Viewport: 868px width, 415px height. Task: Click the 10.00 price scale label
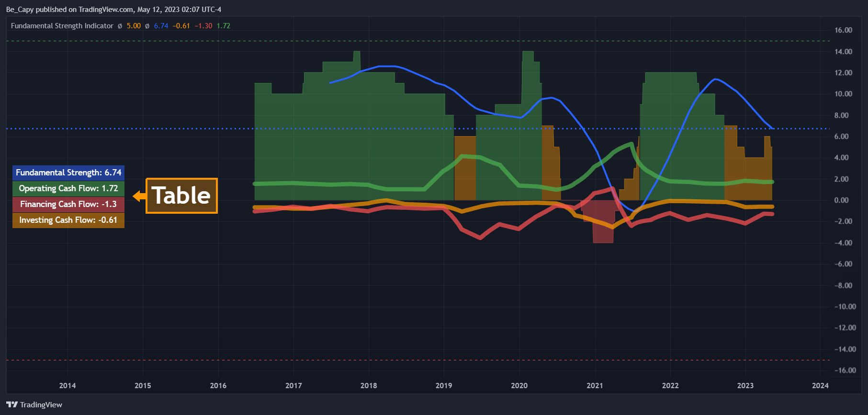(843, 94)
